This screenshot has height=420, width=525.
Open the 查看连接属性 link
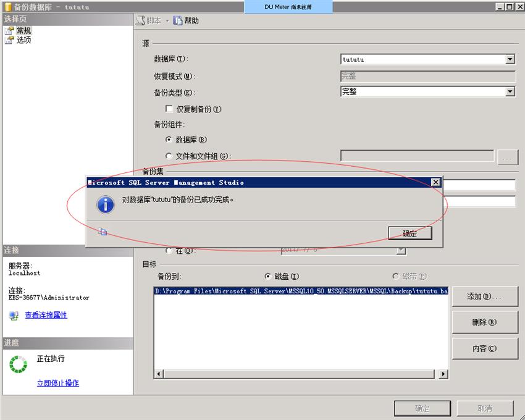pos(46,315)
